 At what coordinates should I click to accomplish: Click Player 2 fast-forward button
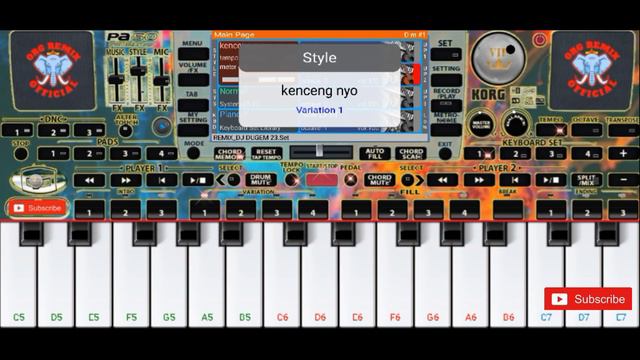[x=479, y=180]
